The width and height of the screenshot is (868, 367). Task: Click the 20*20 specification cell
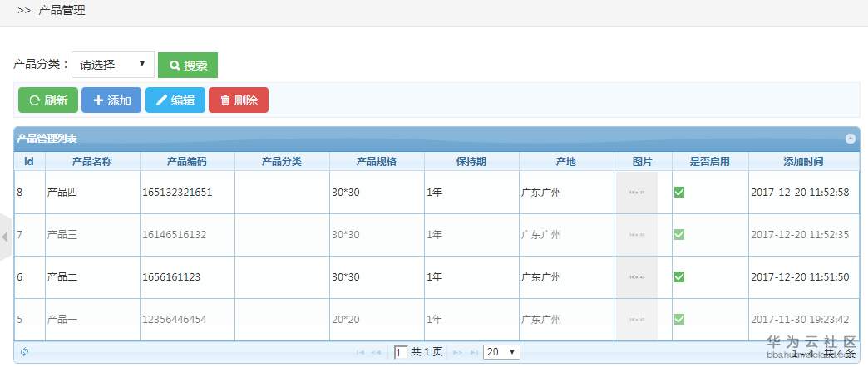(377, 320)
